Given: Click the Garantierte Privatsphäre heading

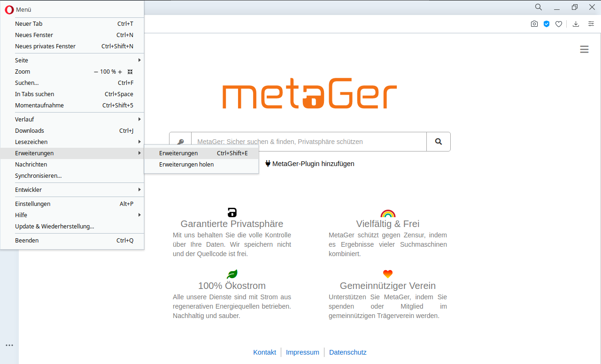Looking at the screenshot, I should (232, 224).
